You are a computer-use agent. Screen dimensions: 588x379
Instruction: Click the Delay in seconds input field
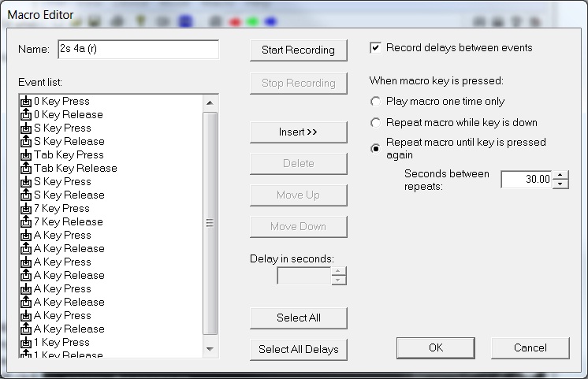[x=304, y=276]
